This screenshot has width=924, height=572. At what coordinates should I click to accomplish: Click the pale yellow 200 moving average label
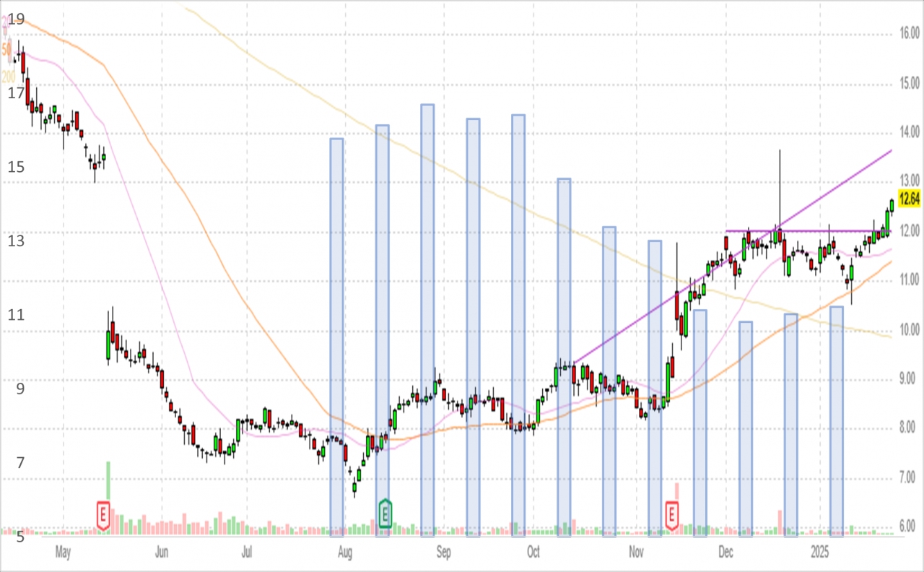(x=8, y=77)
